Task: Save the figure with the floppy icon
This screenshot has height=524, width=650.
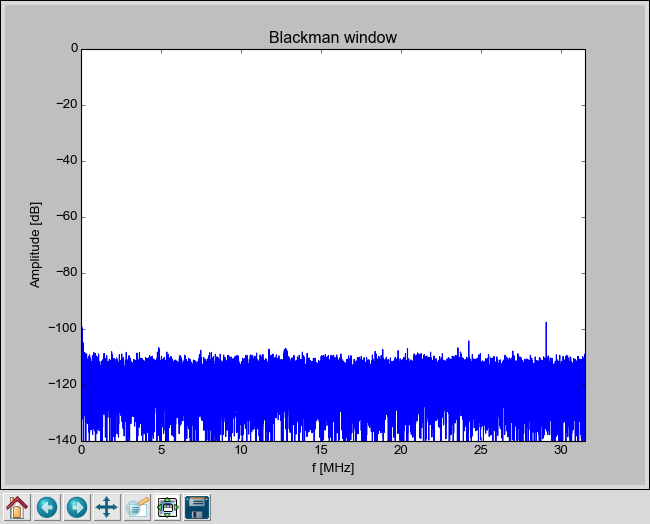Action: pyautogui.click(x=197, y=507)
